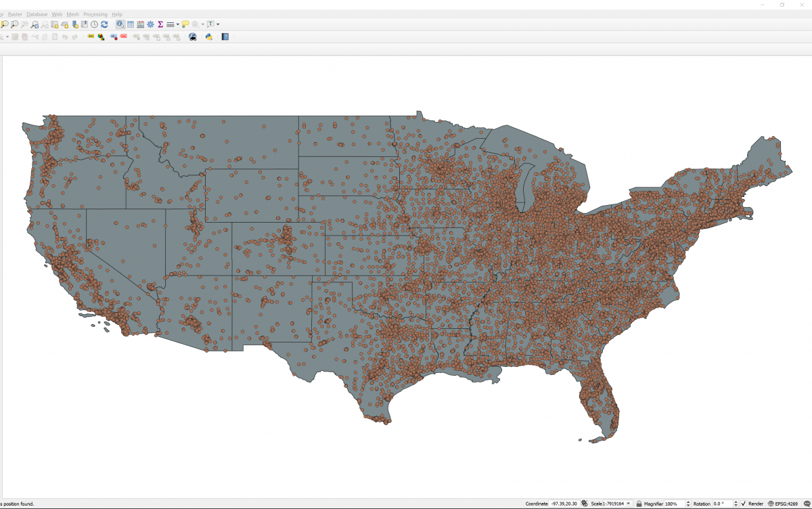Toggle editing with the pencil icon

pyautogui.click(x=16, y=37)
